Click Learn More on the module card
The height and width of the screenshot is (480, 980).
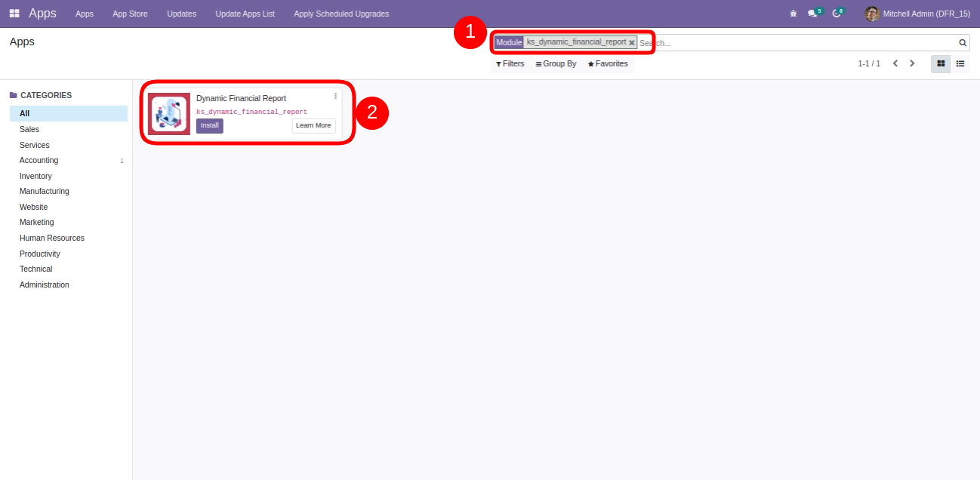(x=313, y=125)
